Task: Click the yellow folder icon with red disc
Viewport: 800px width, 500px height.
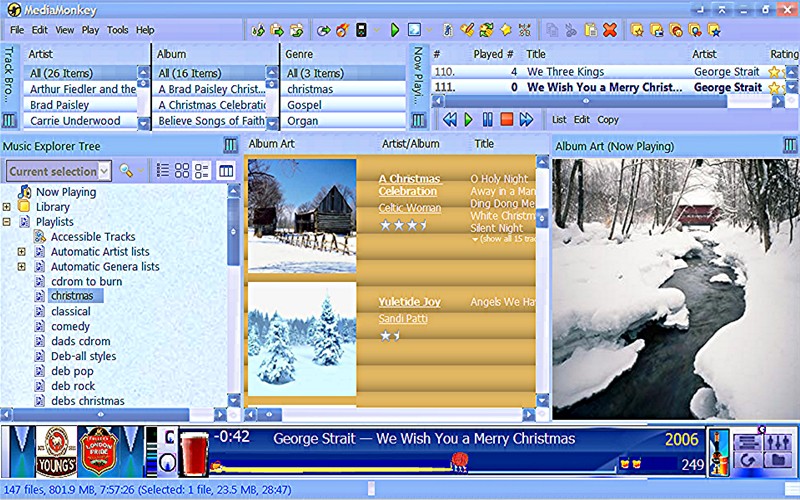Action: tap(676, 30)
